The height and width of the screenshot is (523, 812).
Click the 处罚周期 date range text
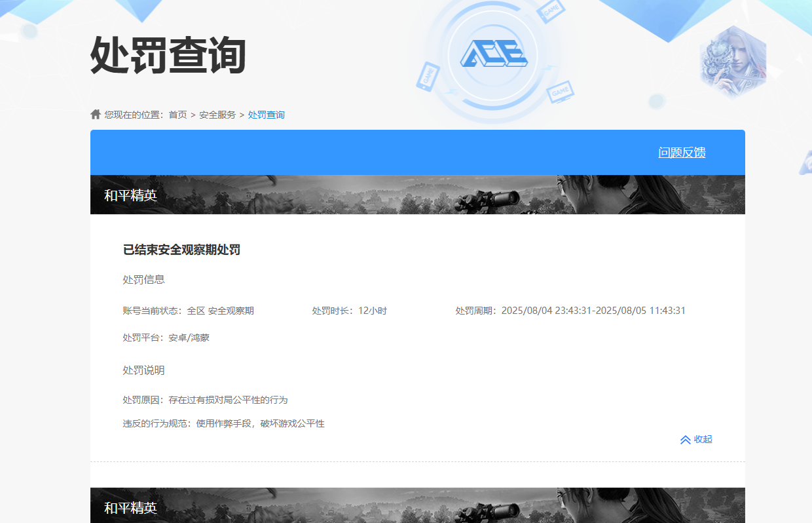tap(570, 311)
